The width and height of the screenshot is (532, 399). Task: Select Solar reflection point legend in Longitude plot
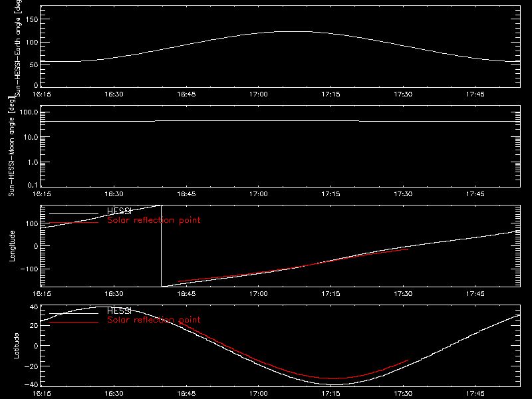click(x=154, y=220)
